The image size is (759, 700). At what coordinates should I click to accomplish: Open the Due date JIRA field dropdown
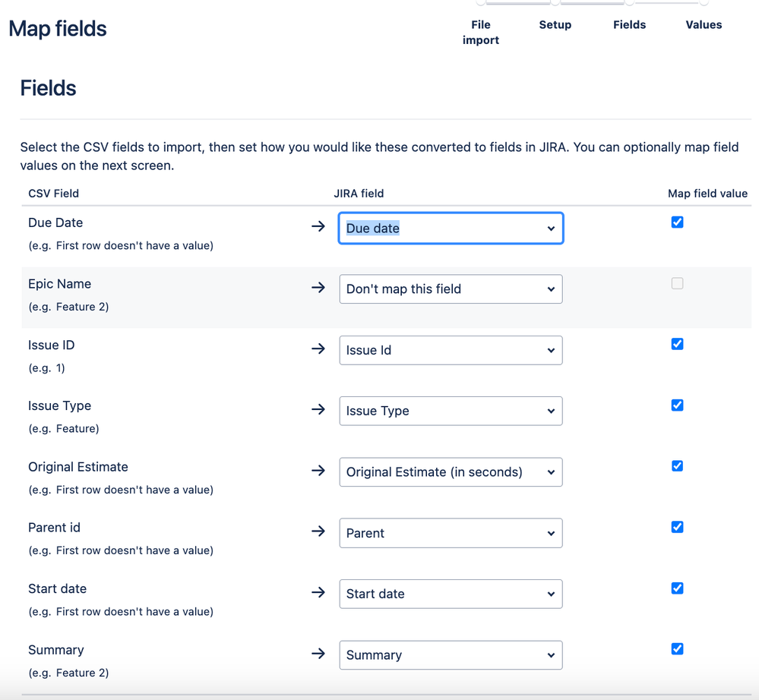point(451,228)
